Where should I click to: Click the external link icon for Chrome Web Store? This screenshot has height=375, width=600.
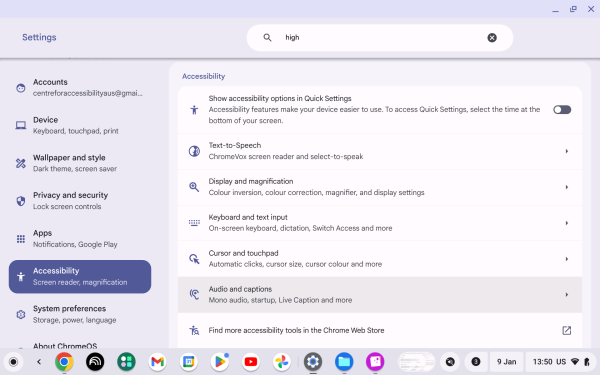tap(566, 331)
